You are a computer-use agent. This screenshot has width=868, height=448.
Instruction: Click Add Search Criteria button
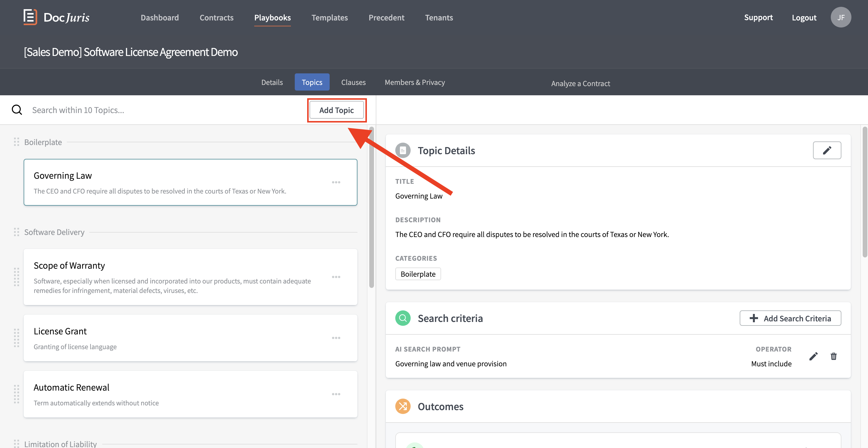(x=790, y=318)
